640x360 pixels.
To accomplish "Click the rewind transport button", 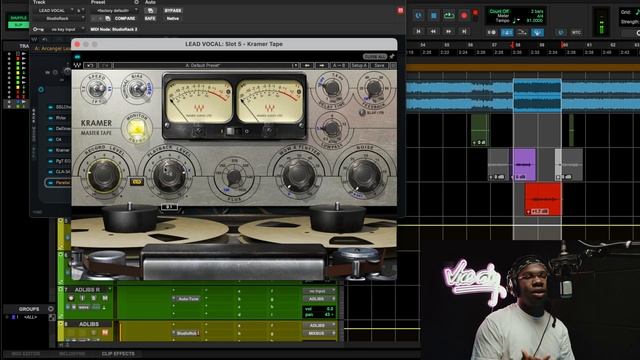I will tap(433, 31).
